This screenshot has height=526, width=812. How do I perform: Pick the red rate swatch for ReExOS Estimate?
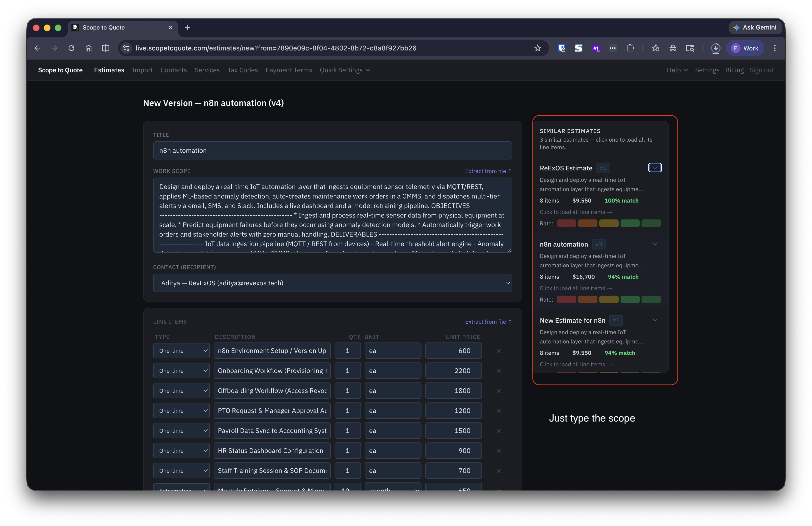coord(566,223)
